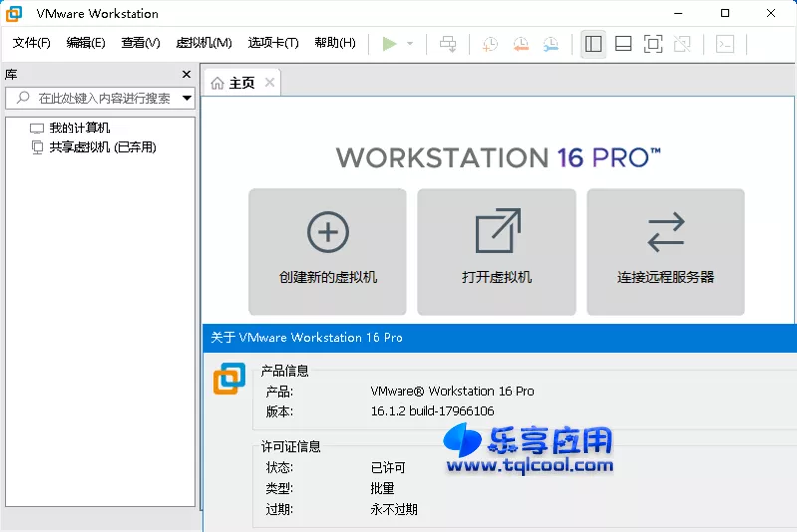Select 我的计算机 in library tree
The height and width of the screenshot is (532, 797).
click(80, 128)
